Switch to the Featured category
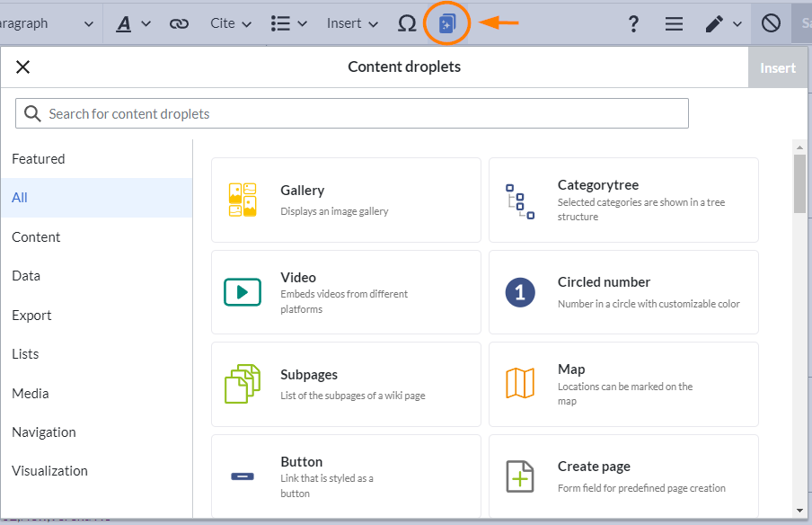 click(39, 159)
